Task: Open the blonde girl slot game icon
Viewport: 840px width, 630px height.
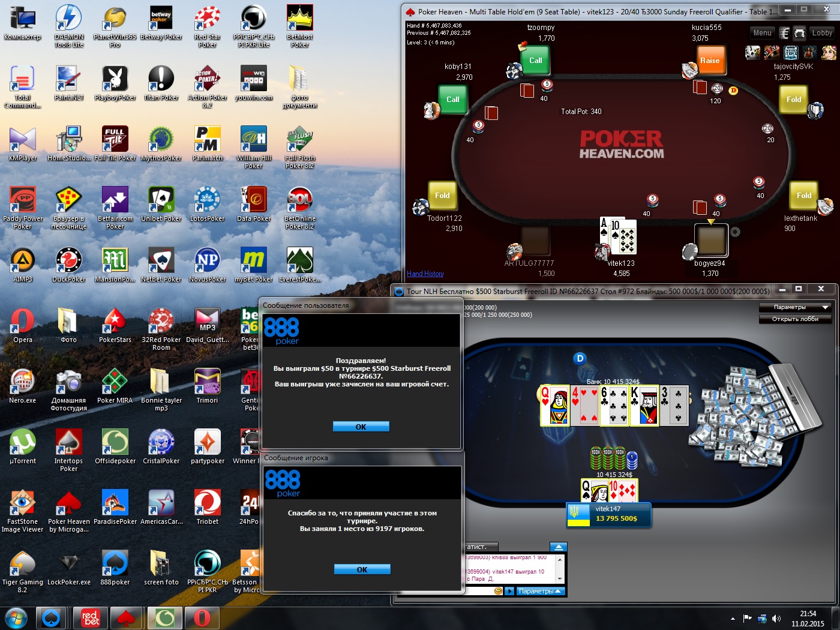Action: point(829,53)
